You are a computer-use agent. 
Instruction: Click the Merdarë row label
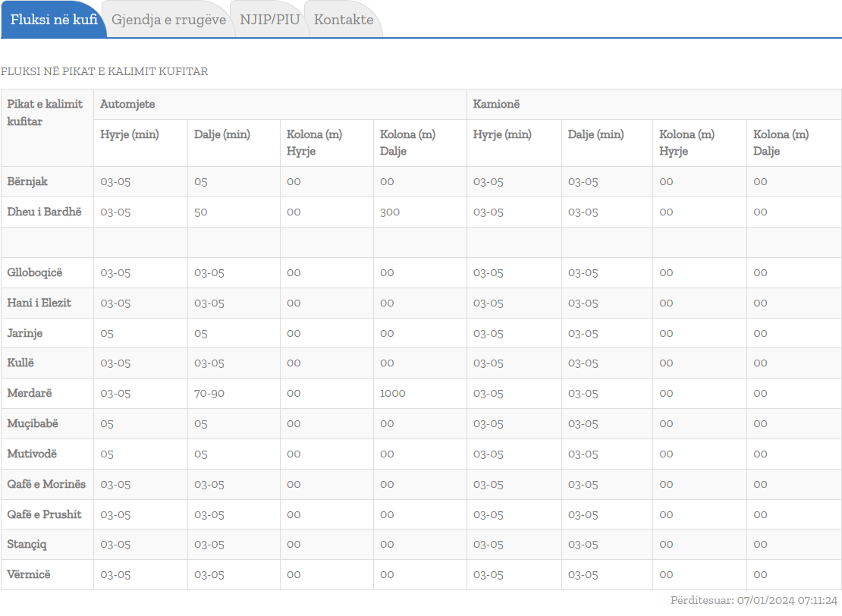[30, 393]
